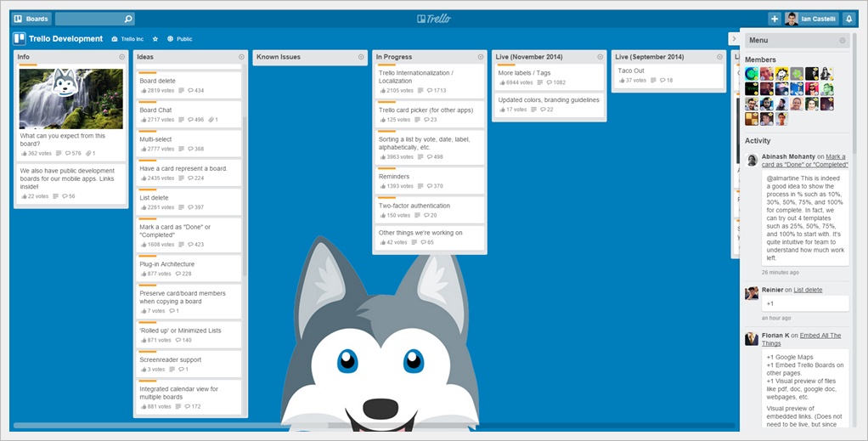868x441 pixels.
Task: Click orange label on Reminders card
Action: [387, 168]
